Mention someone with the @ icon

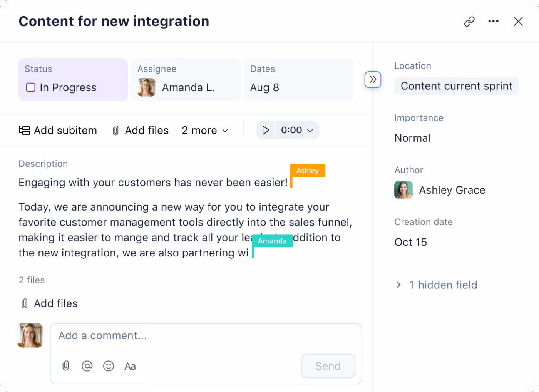point(87,366)
